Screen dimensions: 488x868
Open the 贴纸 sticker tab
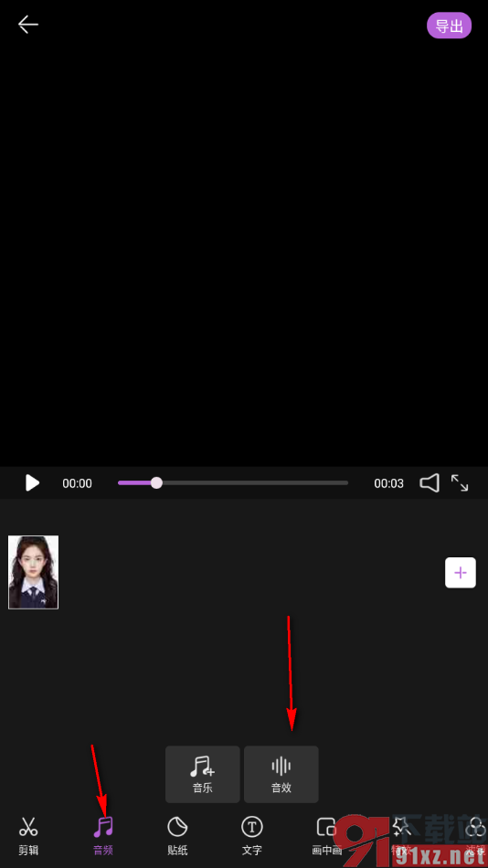[x=177, y=835]
